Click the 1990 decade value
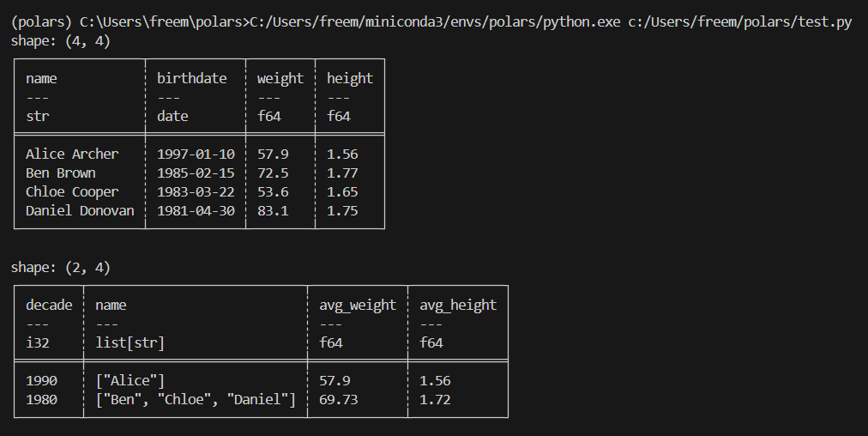Image resolution: width=868 pixels, height=436 pixels. [x=41, y=380]
